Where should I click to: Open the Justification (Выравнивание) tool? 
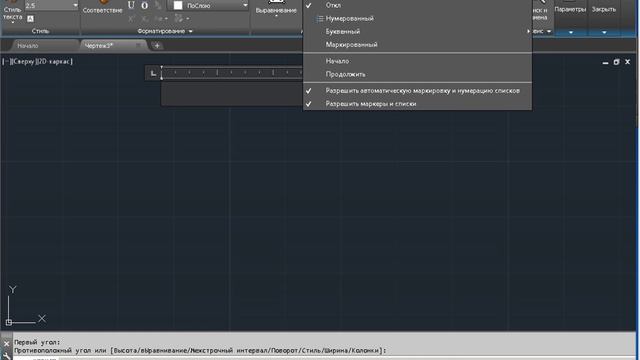[276, 9]
